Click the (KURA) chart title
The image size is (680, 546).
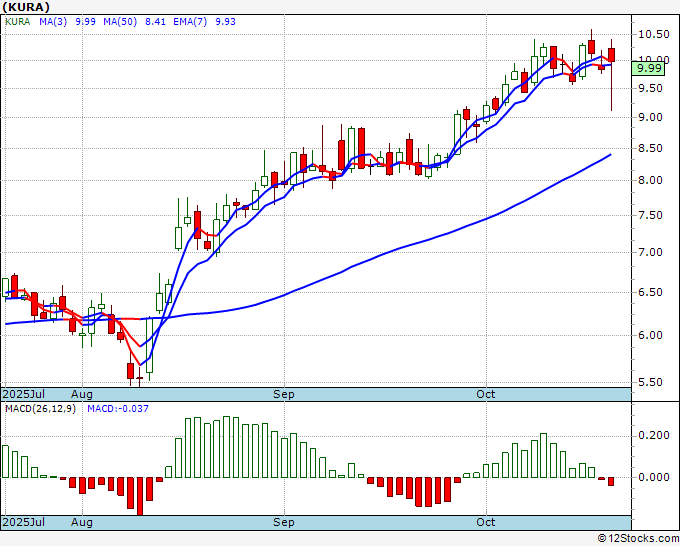[x=26, y=7]
